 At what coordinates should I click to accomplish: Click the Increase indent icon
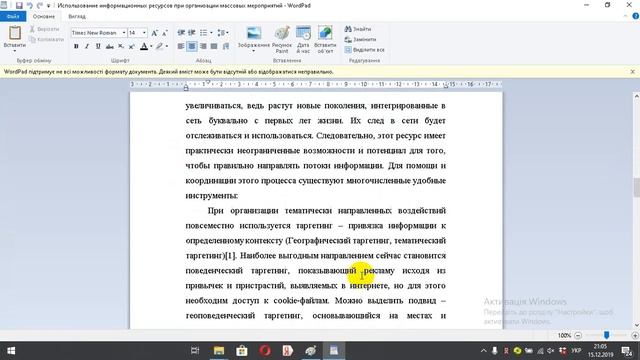click(191, 33)
